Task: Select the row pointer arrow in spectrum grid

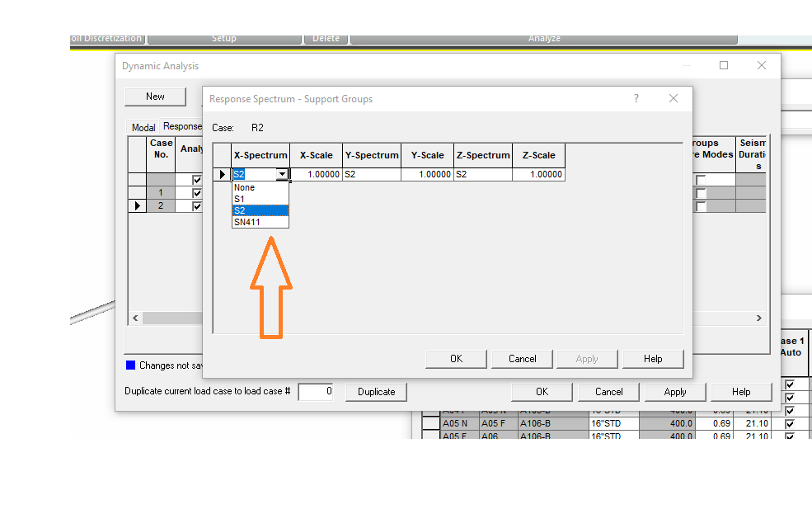Action: click(222, 175)
